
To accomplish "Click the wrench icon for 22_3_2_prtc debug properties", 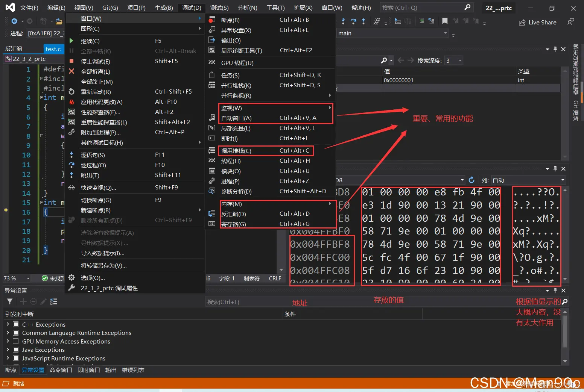I will tap(71, 288).
